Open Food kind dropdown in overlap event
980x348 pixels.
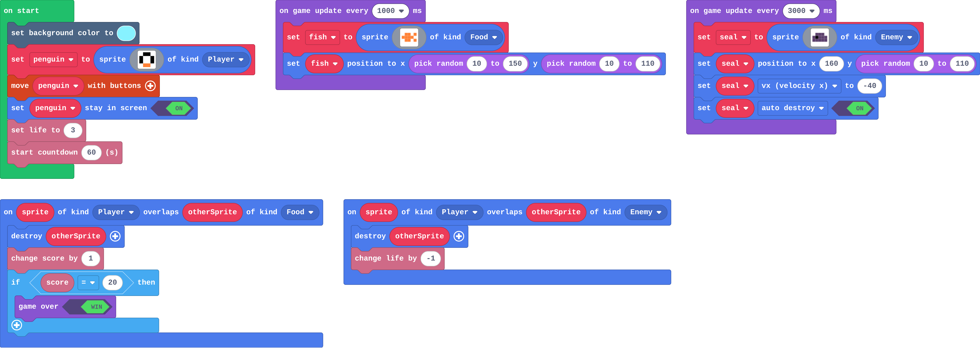tap(300, 212)
